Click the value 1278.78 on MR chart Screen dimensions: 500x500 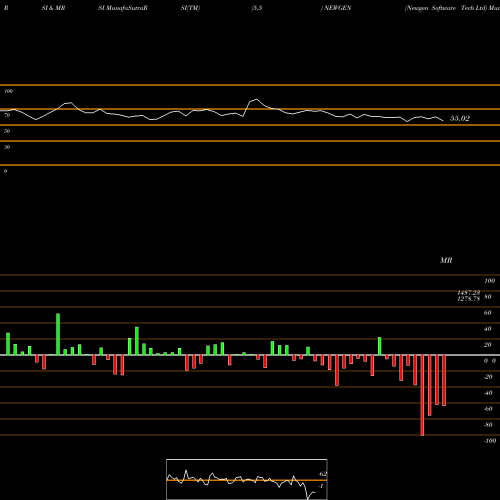pos(468,299)
